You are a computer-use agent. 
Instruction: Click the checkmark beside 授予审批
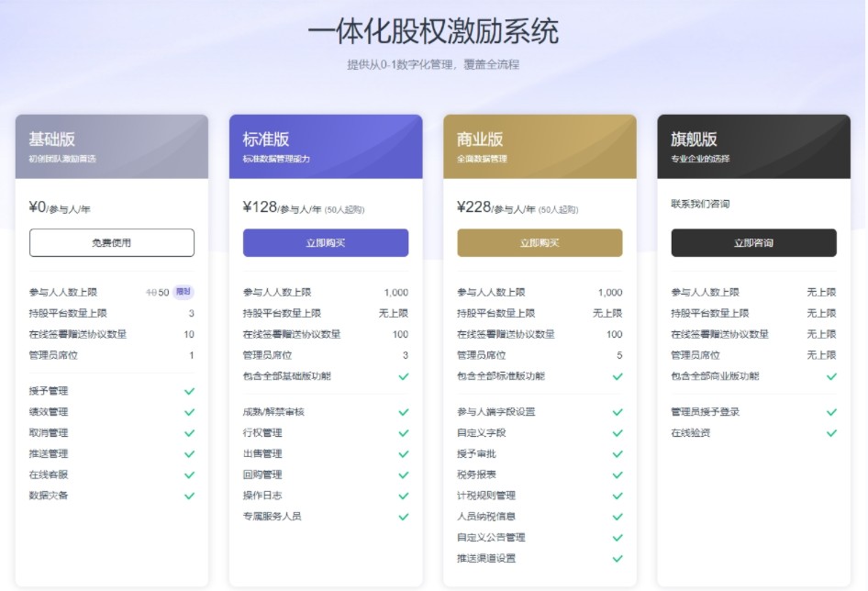[x=618, y=454]
